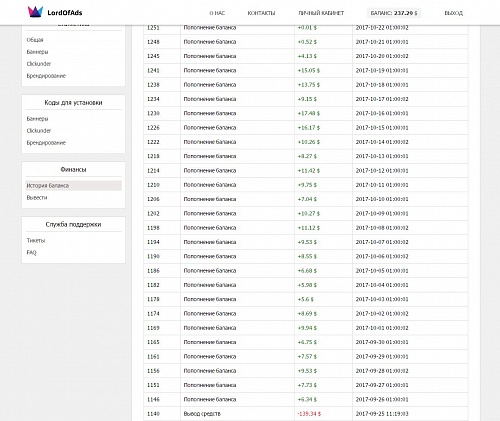500x421 pixels.
Task: Open Clickunder under Коды для установки
Action: click(x=39, y=131)
